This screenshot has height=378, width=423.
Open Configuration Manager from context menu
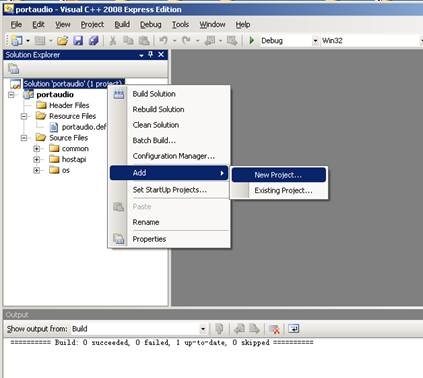[x=170, y=156]
